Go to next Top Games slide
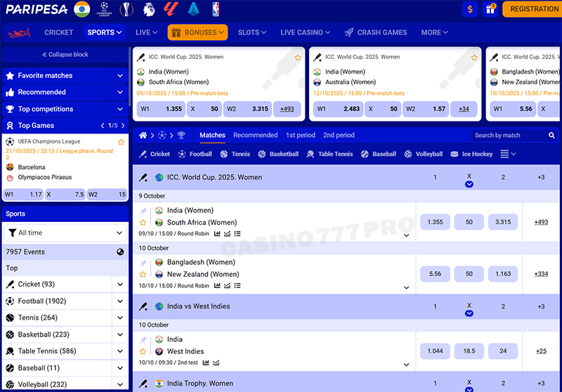This screenshot has height=392, width=562. (x=124, y=126)
